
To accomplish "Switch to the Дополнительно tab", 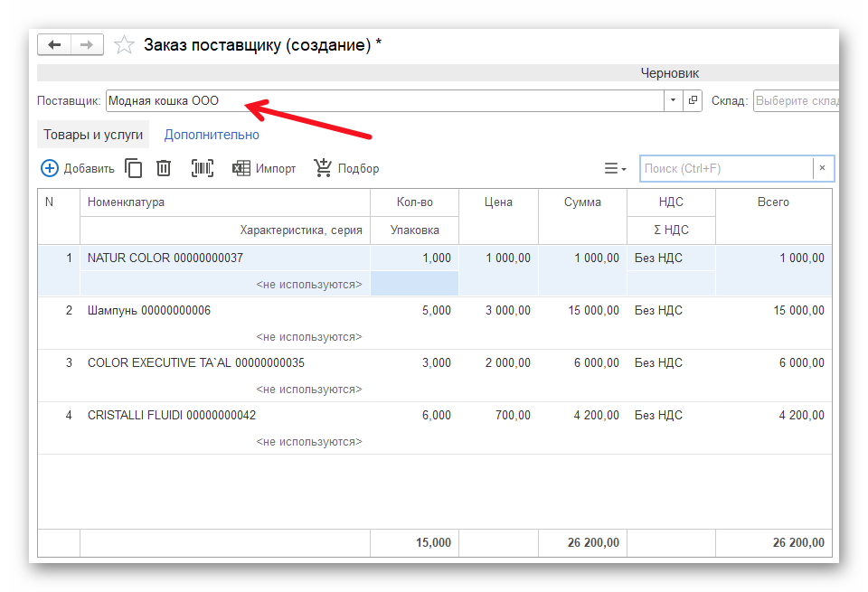I will (x=212, y=135).
